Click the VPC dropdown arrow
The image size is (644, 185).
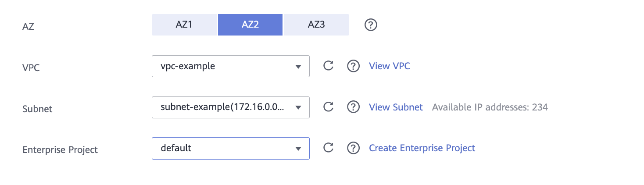pos(298,67)
